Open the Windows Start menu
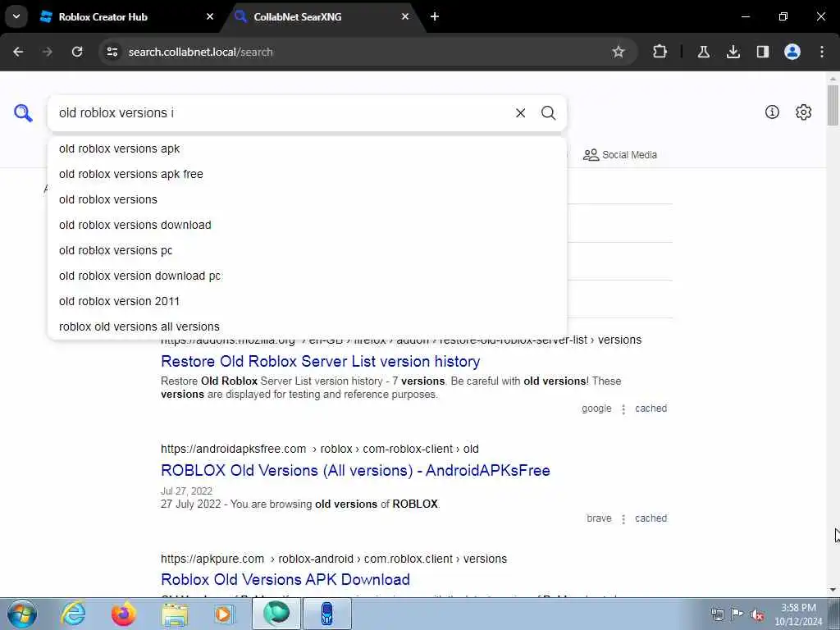This screenshot has height=630, width=840. 22,614
